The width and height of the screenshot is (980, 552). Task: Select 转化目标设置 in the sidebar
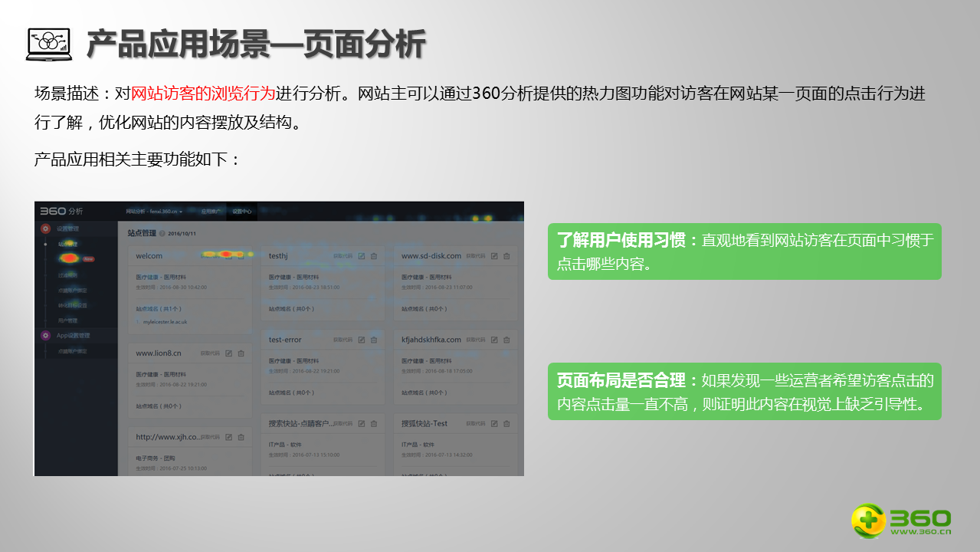coord(71,305)
